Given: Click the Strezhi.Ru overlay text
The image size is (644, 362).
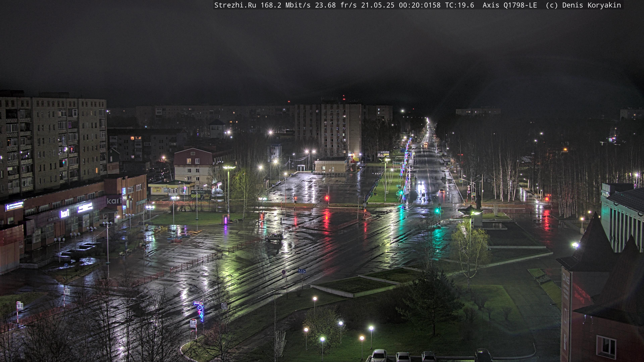Looking at the screenshot, I should [x=235, y=5].
